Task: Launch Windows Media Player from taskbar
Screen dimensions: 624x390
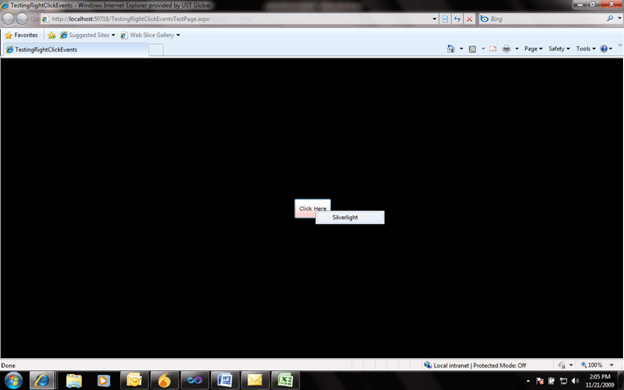Action: click(103, 380)
